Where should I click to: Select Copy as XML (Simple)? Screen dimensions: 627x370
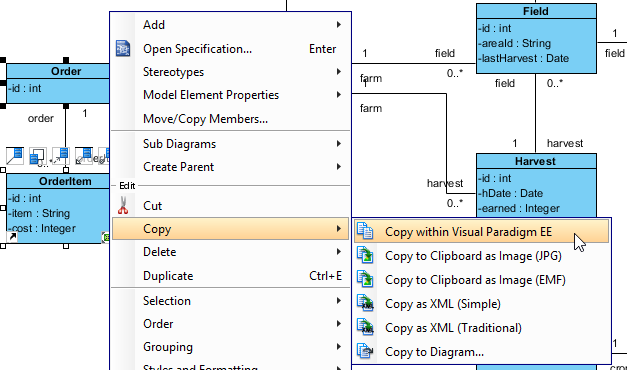tap(481, 304)
